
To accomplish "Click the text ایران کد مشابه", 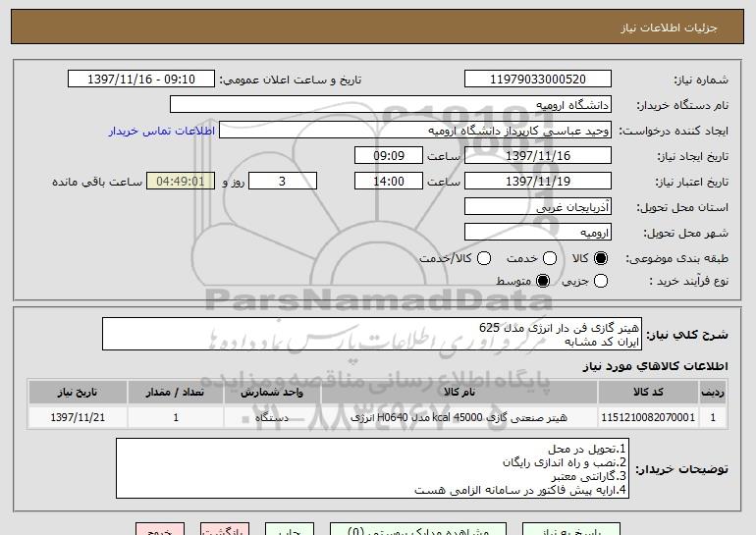I will tap(602, 342).
